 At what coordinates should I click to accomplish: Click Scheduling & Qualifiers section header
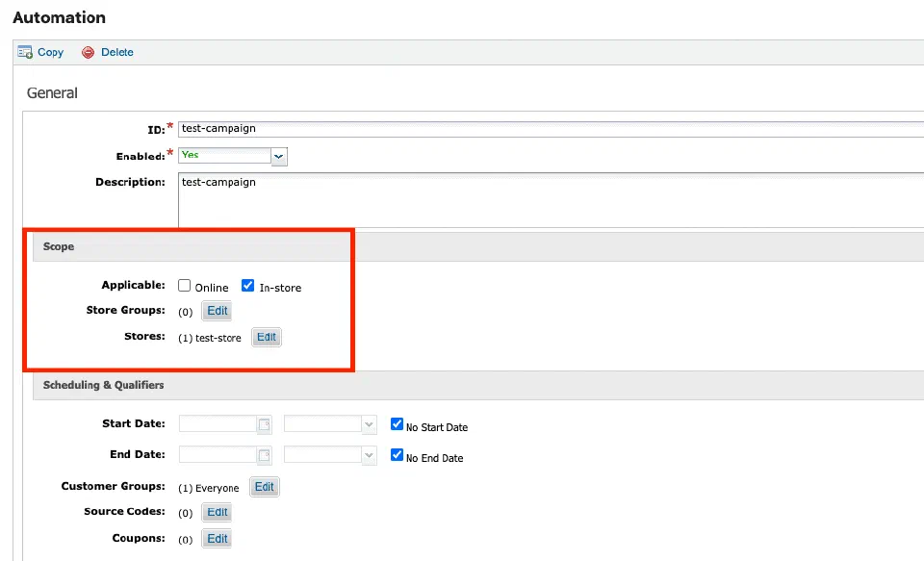[x=478, y=386]
